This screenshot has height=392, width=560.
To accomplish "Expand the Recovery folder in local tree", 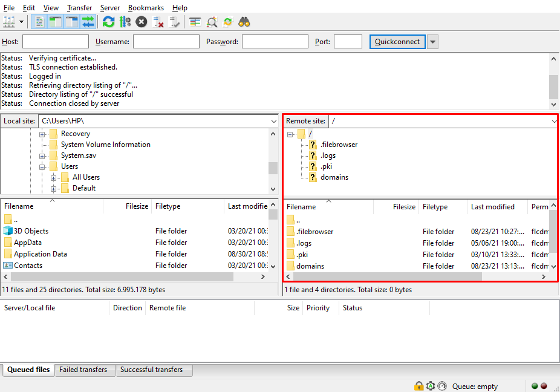I will [x=42, y=134].
